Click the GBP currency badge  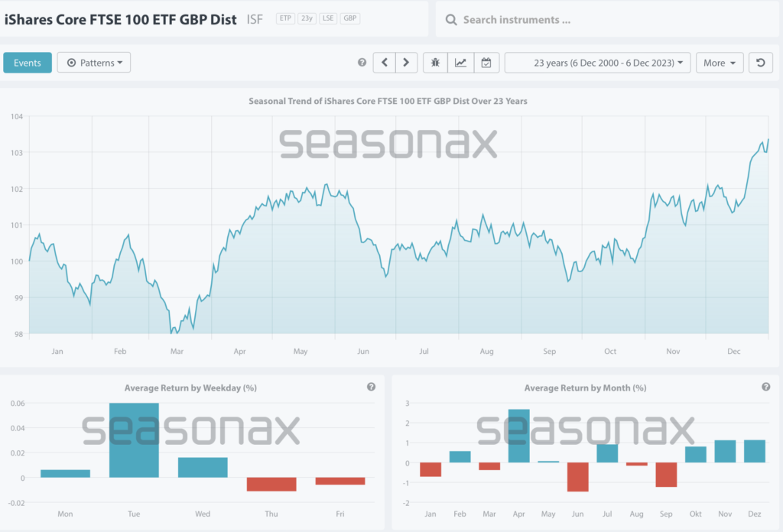[349, 18]
